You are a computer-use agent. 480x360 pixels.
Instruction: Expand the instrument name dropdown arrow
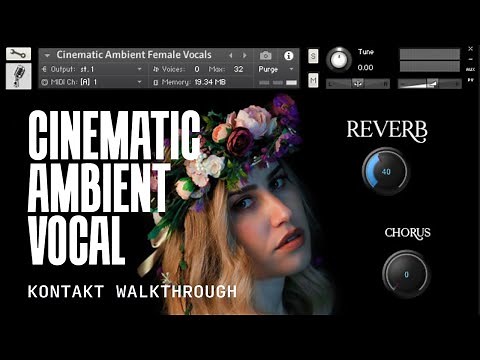pyautogui.click(x=47, y=55)
